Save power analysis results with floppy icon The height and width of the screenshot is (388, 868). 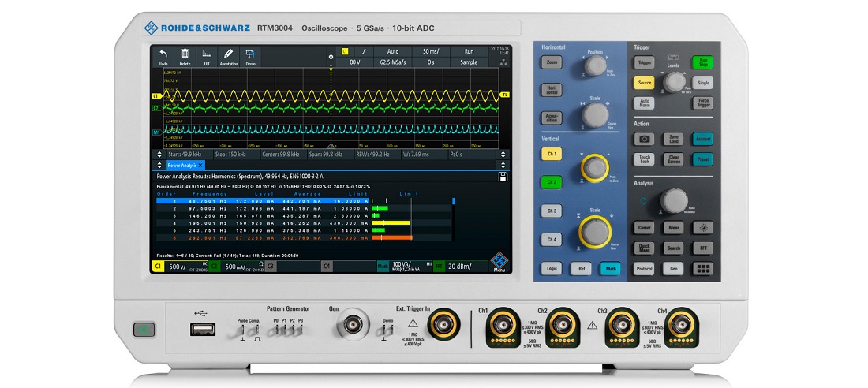click(x=503, y=177)
